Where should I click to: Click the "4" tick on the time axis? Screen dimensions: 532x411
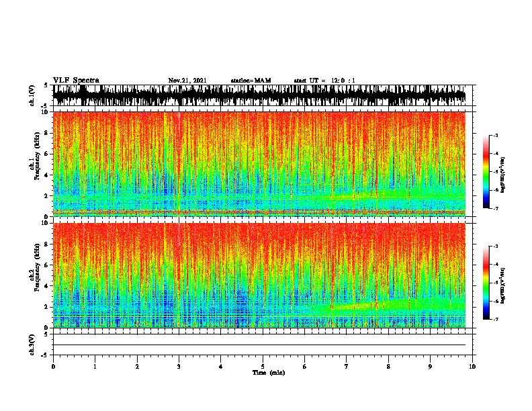(221, 366)
